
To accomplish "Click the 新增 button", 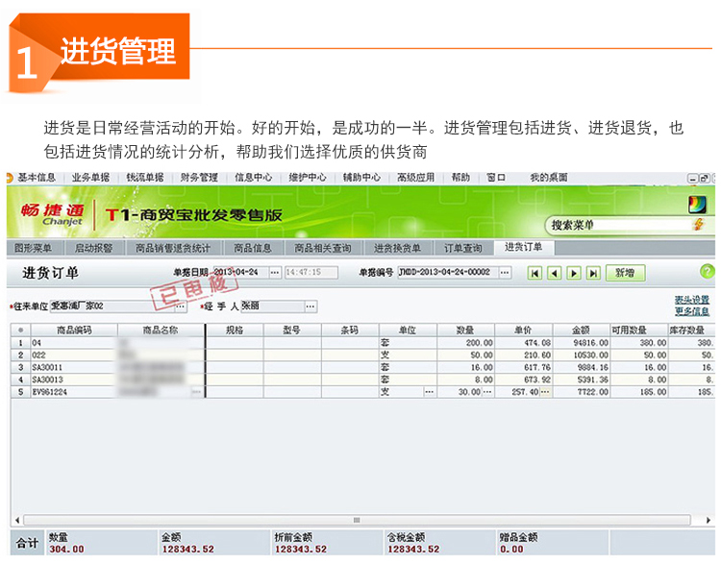I will click(626, 273).
